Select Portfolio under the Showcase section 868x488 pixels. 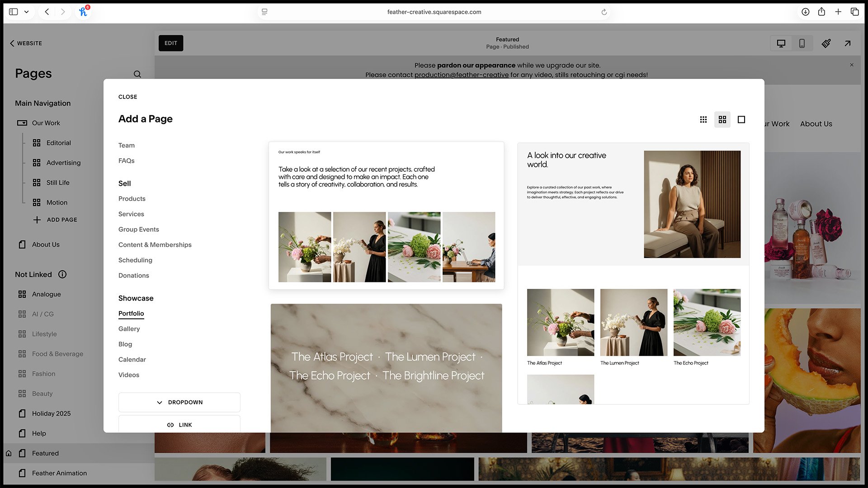coord(131,313)
